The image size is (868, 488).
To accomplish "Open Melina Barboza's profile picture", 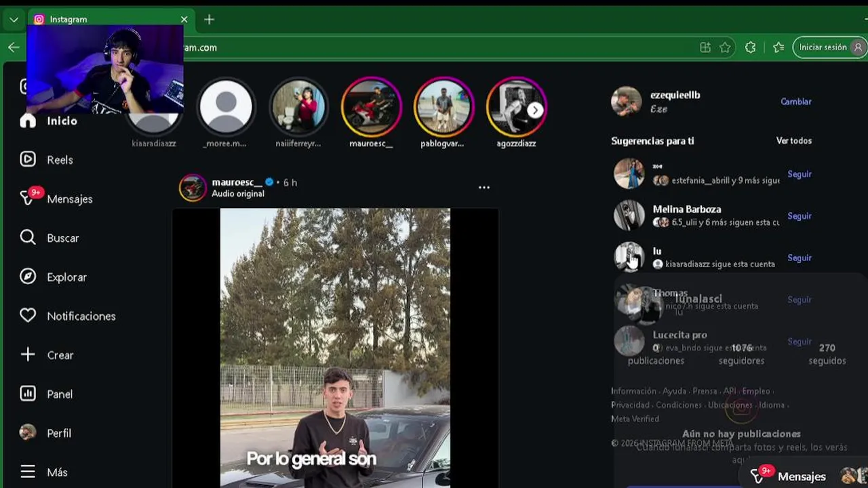I will [629, 216].
